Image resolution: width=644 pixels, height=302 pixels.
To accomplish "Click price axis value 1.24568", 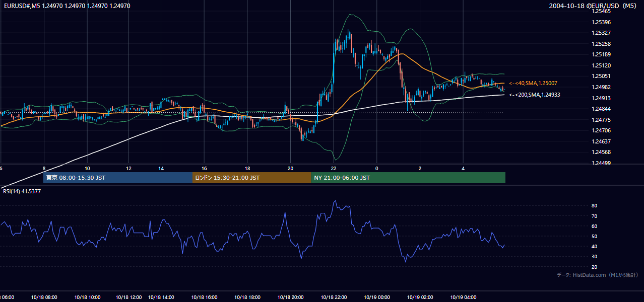I will (601, 152).
